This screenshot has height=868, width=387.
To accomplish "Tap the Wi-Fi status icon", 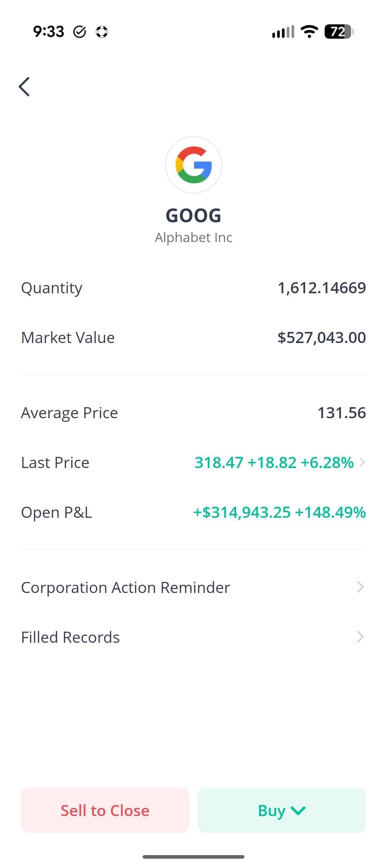I will pyautogui.click(x=309, y=32).
